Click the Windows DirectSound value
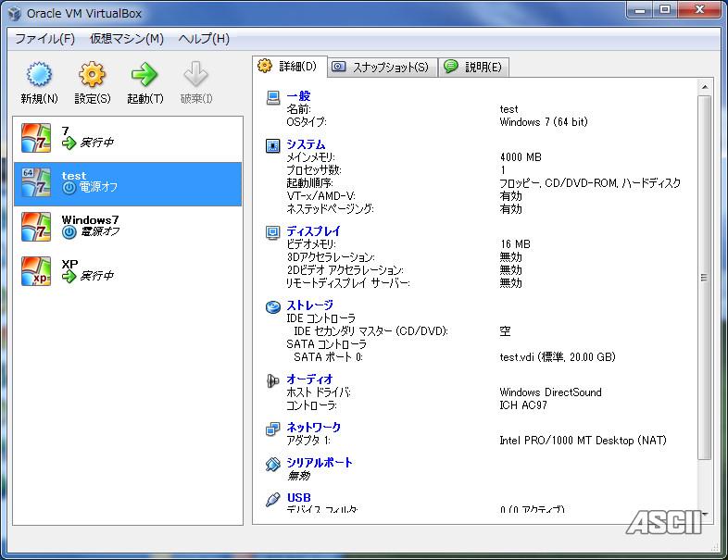728x560 pixels. [x=551, y=392]
